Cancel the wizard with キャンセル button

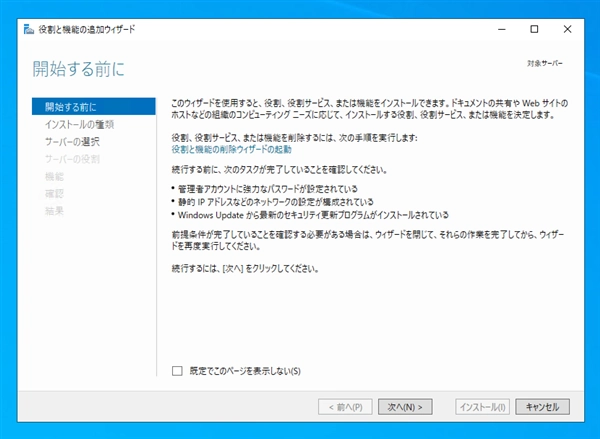point(543,407)
